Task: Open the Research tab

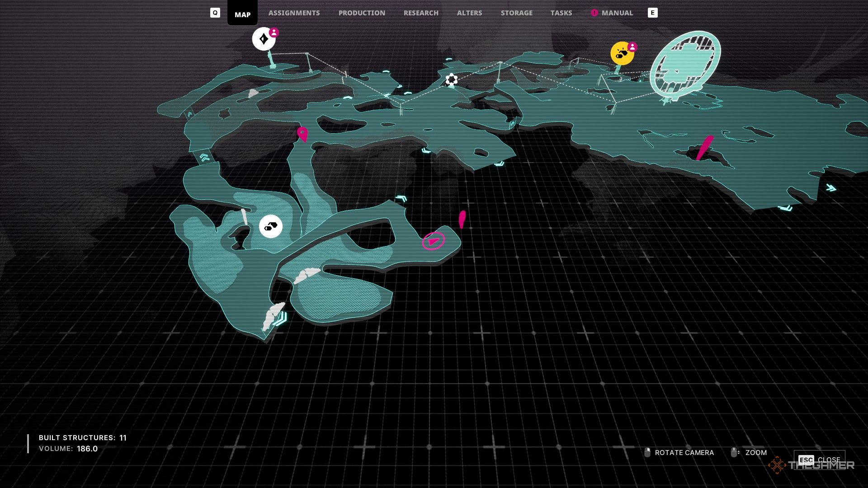Action: click(x=421, y=13)
